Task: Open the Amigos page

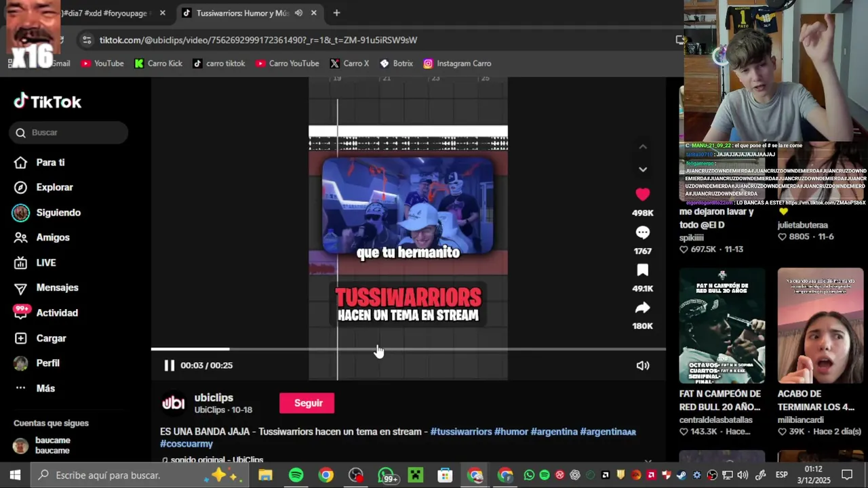Action: tap(42, 237)
